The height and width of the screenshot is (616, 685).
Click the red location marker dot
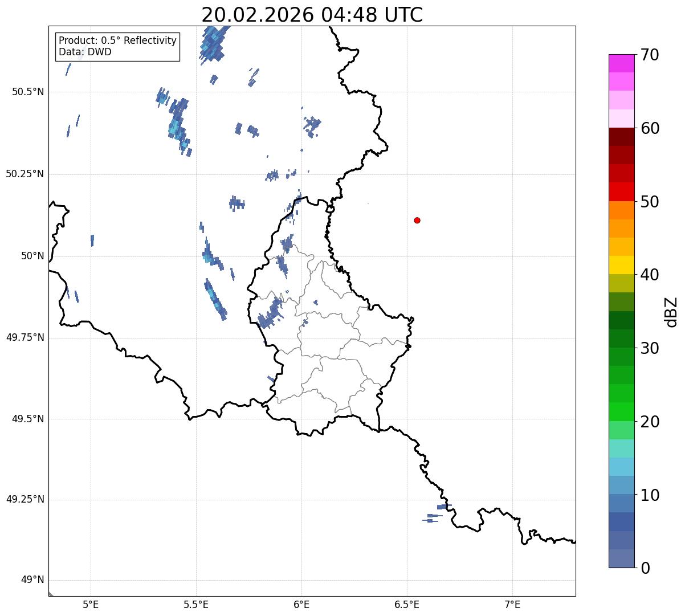pos(417,221)
